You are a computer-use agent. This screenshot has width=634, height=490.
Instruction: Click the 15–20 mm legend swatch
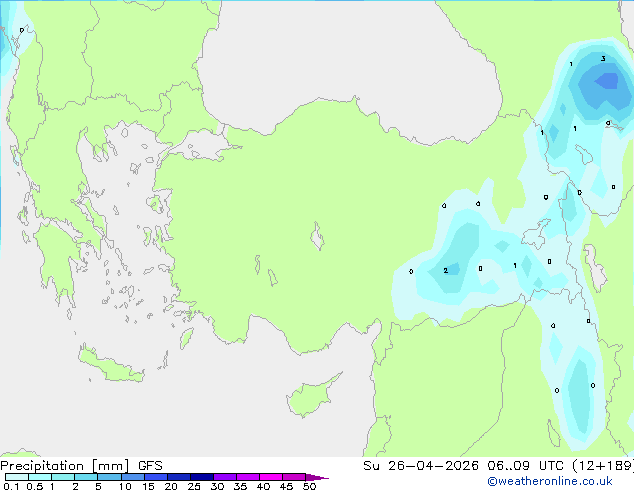[156, 477]
